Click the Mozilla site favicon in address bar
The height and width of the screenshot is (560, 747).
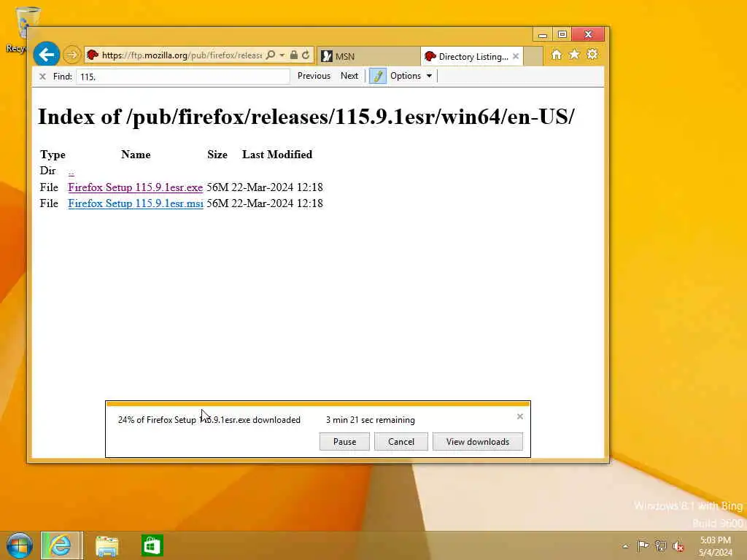click(93, 55)
